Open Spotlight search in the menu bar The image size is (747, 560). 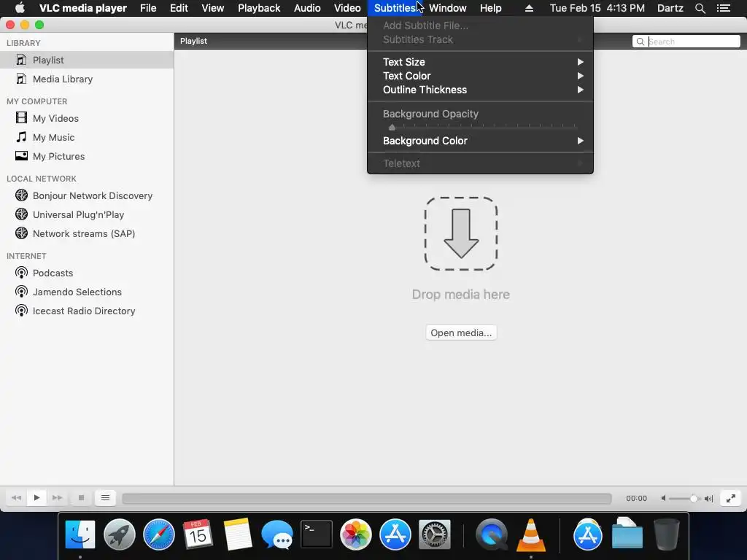click(700, 8)
